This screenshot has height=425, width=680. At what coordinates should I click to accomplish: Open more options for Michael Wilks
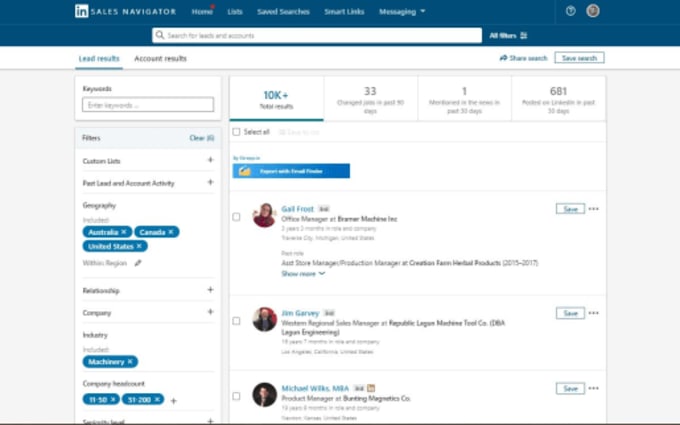593,389
